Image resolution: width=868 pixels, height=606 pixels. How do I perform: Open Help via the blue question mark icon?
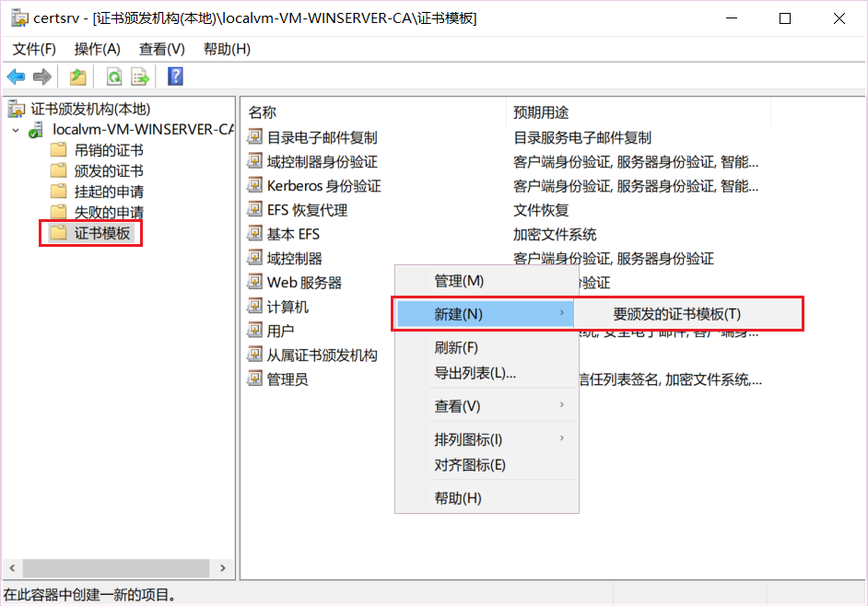[x=174, y=76]
